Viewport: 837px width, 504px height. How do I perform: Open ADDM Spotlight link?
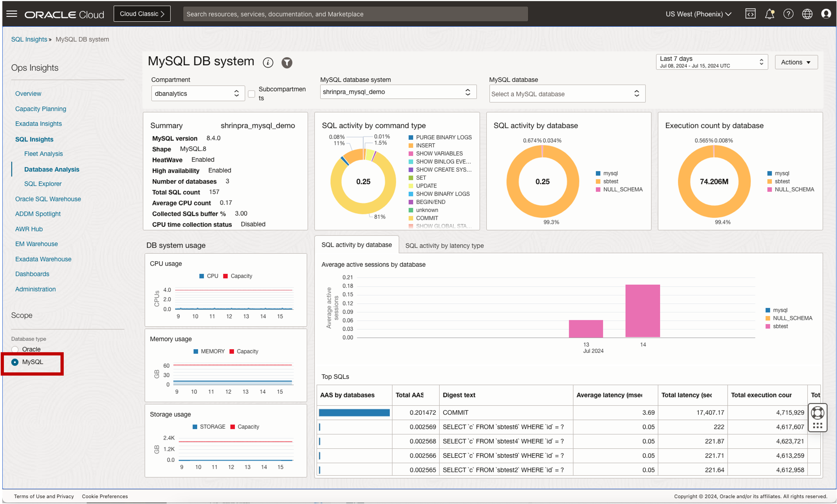click(x=38, y=214)
